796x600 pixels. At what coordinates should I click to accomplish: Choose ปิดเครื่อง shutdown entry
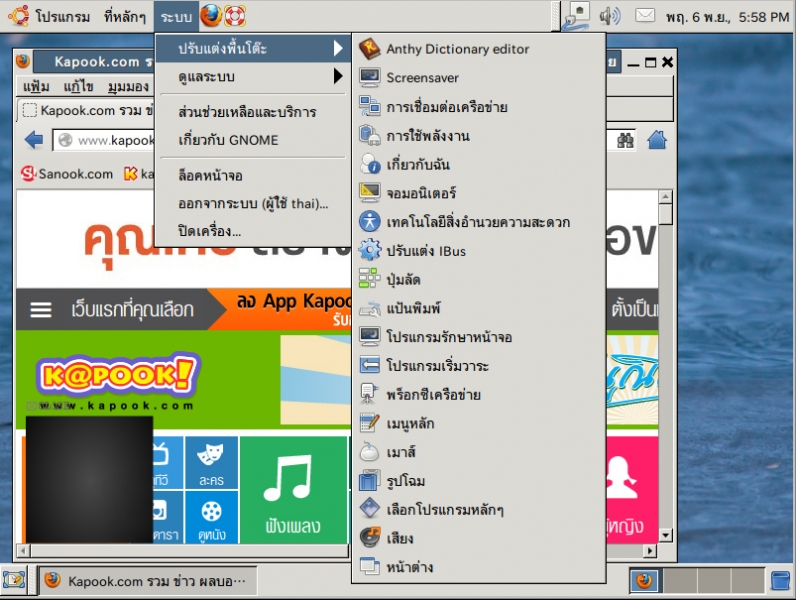click(x=252, y=231)
